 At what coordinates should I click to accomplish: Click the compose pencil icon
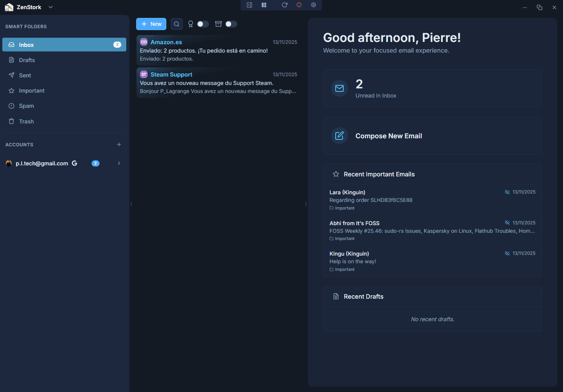[339, 136]
